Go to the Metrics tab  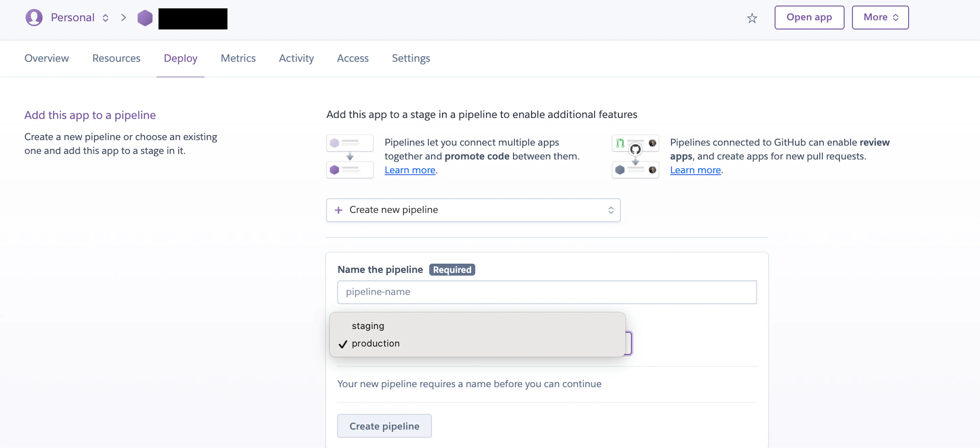click(238, 58)
